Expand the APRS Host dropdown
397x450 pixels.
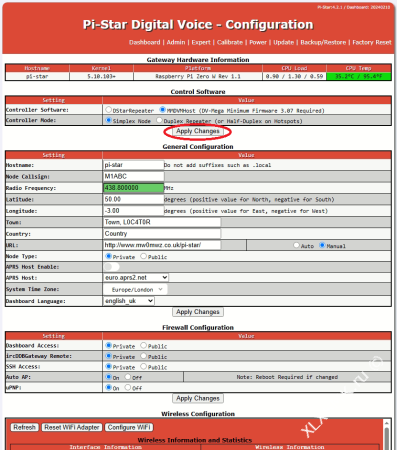pyautogui.click(x=136, y=277)
